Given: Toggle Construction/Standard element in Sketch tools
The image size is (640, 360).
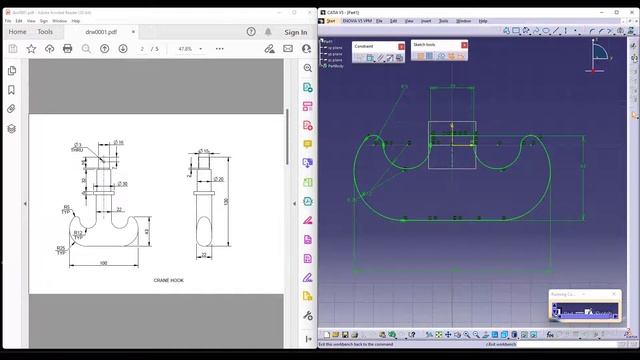Looking at the screenshot, I should pos(441,56).
